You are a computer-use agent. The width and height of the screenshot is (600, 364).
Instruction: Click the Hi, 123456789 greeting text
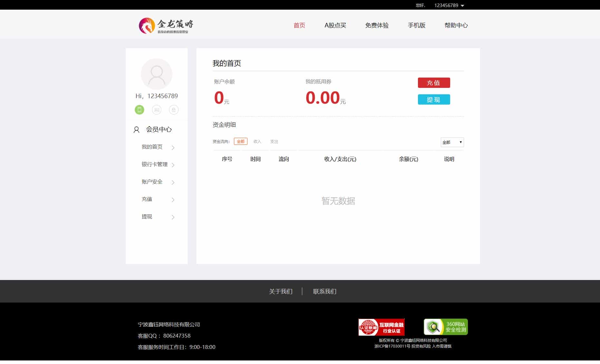[x=157, y=96]
